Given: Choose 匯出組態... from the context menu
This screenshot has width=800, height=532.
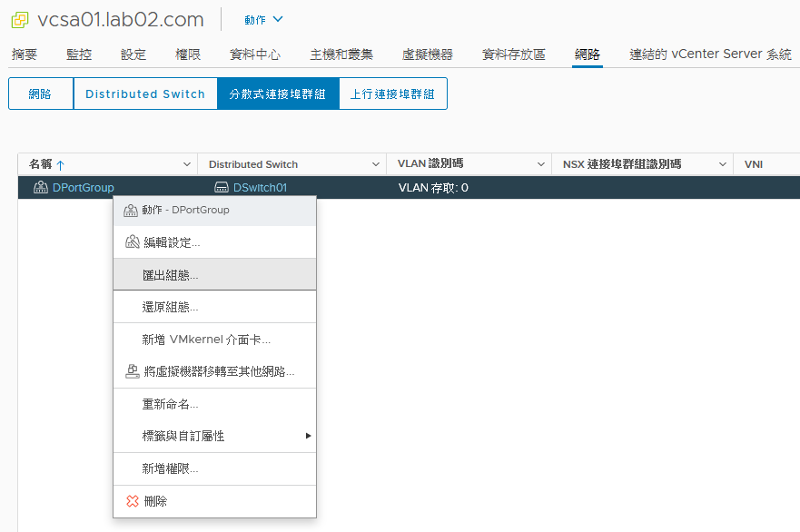Looking at the screenshot, I should pyautogui.click(x=215, y=274).
